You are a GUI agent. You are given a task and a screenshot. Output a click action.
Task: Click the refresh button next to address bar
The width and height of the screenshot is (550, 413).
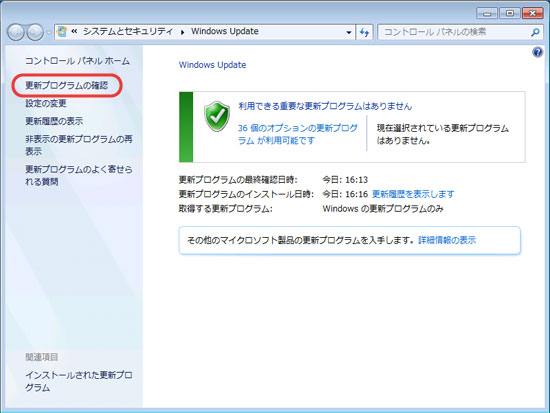pos(364,32)
